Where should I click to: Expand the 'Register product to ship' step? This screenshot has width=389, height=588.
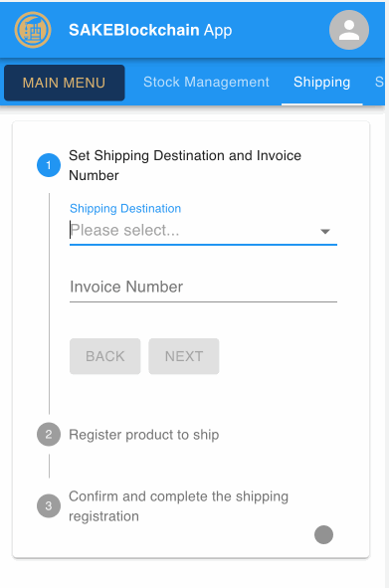[144, 435]
